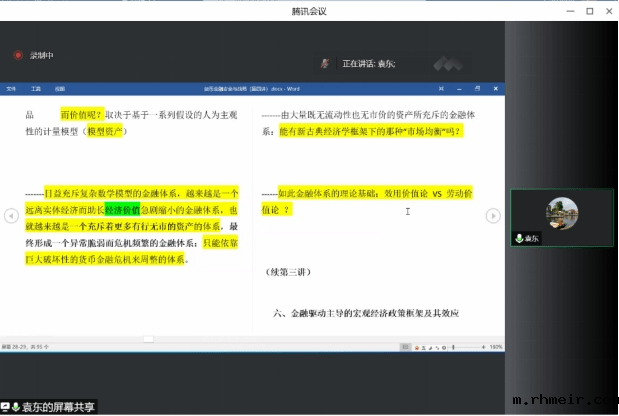Screen dimensions: 619x416
Task: Click microphone icon on 袁东's video tile
Action: (519, 239)
